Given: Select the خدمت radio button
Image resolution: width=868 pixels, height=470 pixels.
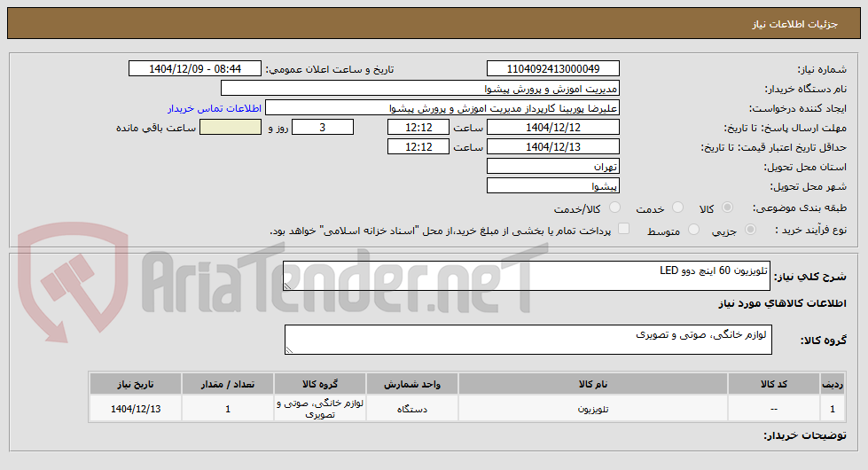Looking at the screenshot, I should tap(677, 208).
